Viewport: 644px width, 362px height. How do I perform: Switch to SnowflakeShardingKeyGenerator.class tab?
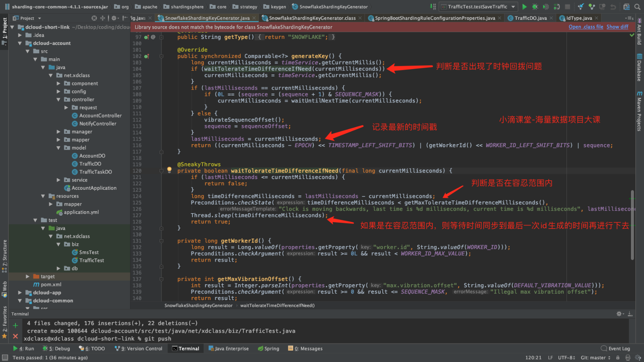[x=312, y=18]
